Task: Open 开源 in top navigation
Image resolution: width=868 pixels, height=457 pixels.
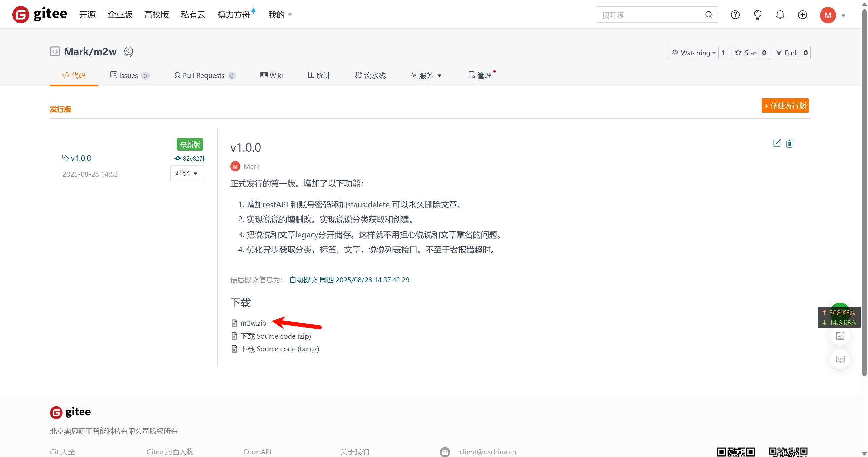Action: [87, 15]
